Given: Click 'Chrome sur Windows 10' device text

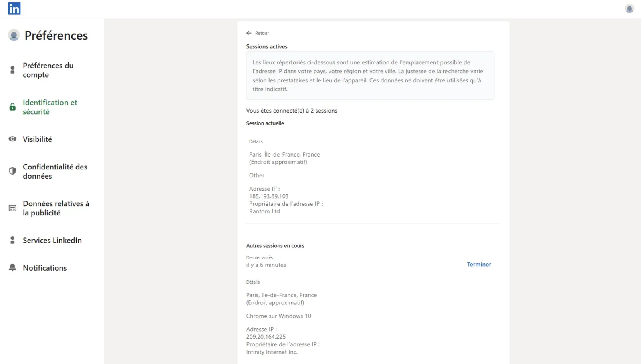Looking at the screenshot, I should point(278,316).
